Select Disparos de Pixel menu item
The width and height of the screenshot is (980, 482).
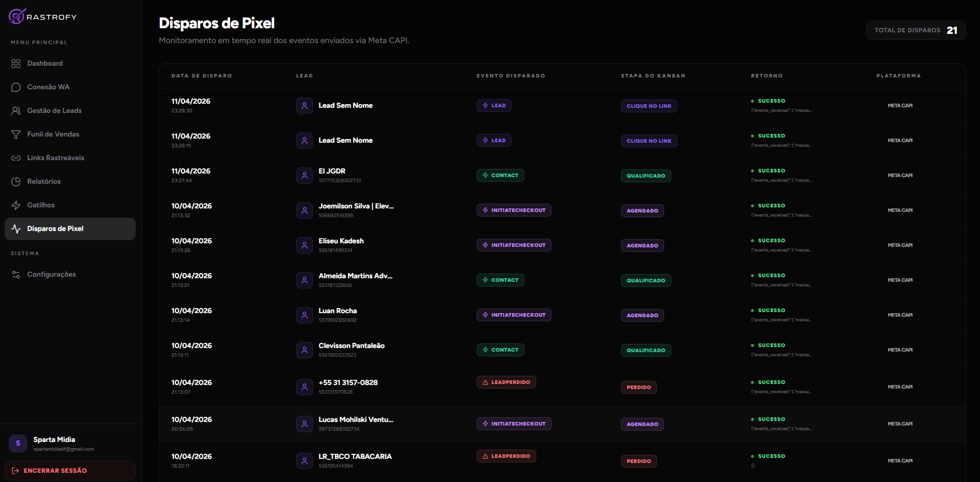[x=70, y=229]
